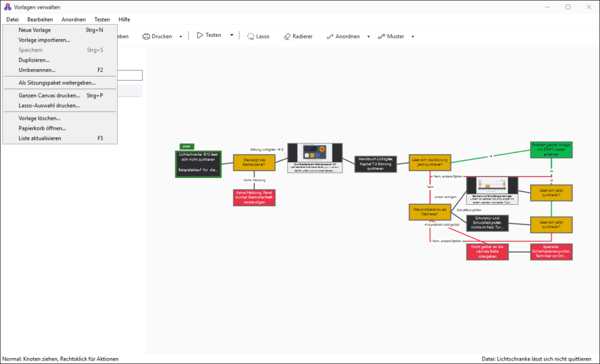The width and height of the screenshot is (600, 364).
Task: Click edge label 'Störung Lichtgitter -B12'
Action: (267, 149)
